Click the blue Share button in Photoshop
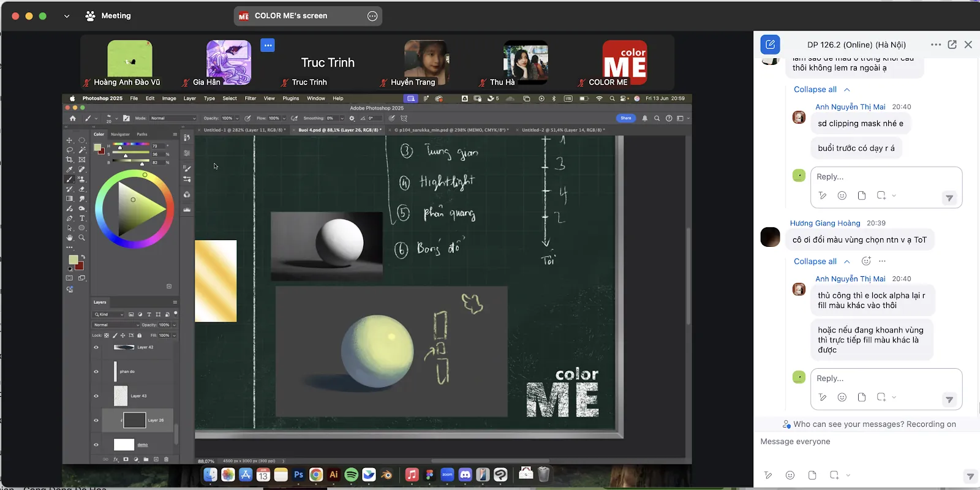The image size is (980, 490). 626,118
